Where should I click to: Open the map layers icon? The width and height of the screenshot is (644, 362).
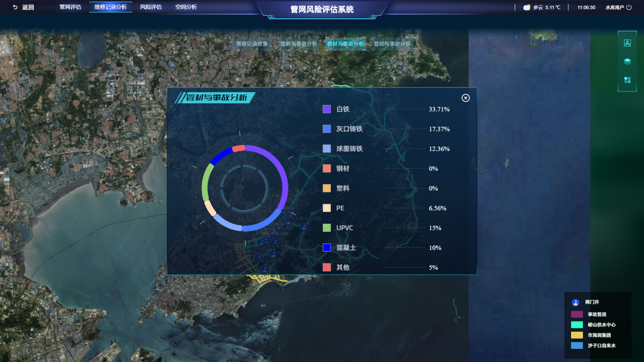tap(627, 61)
